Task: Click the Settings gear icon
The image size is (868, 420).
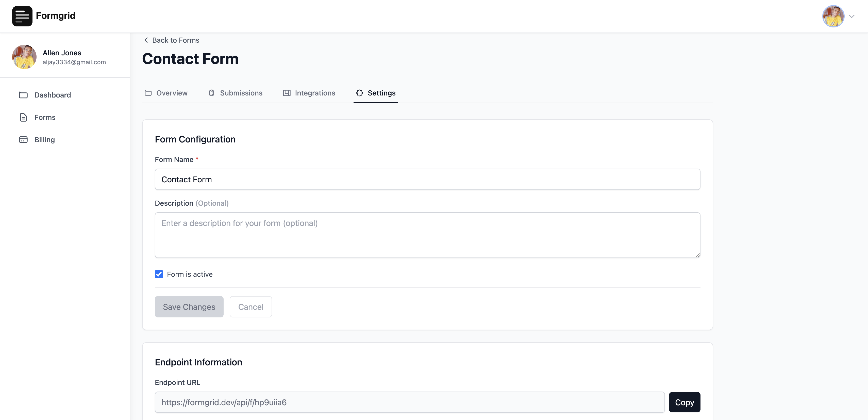Action: pyautogui.click(x=360, y=93)
